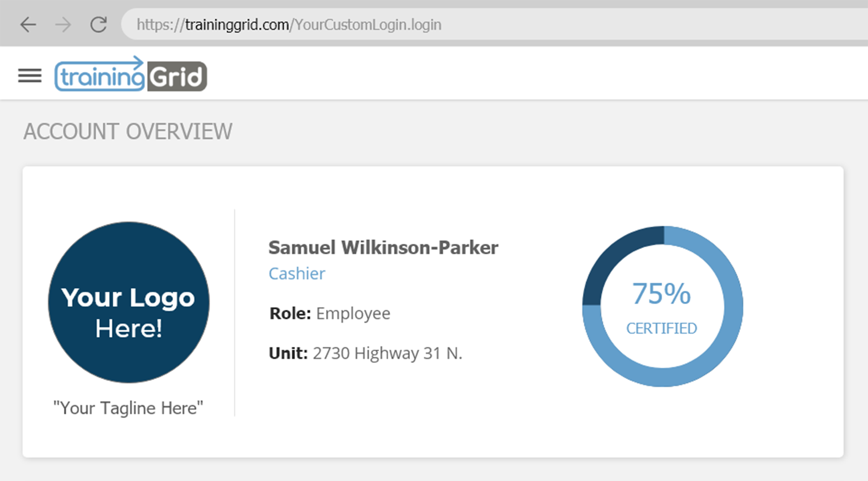The height and width of the screenshot is (481, 868).
Task: Click the 2730 Highway 31 N. unit address
Action: click(387, 354)
